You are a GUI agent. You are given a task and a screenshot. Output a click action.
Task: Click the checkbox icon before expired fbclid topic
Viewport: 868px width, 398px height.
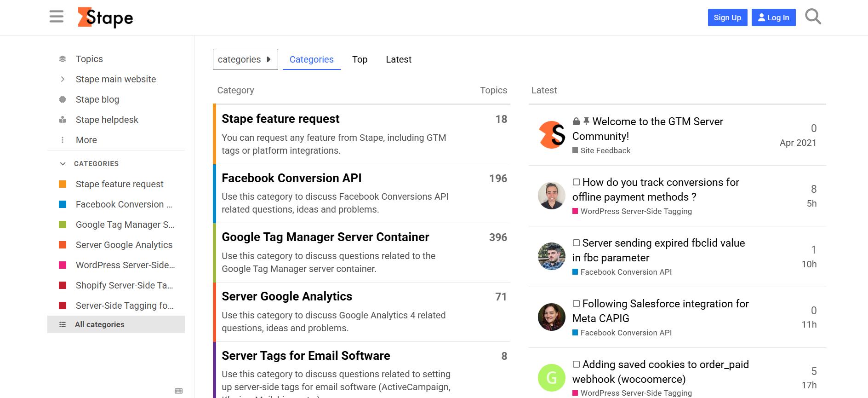click(576, 243)
